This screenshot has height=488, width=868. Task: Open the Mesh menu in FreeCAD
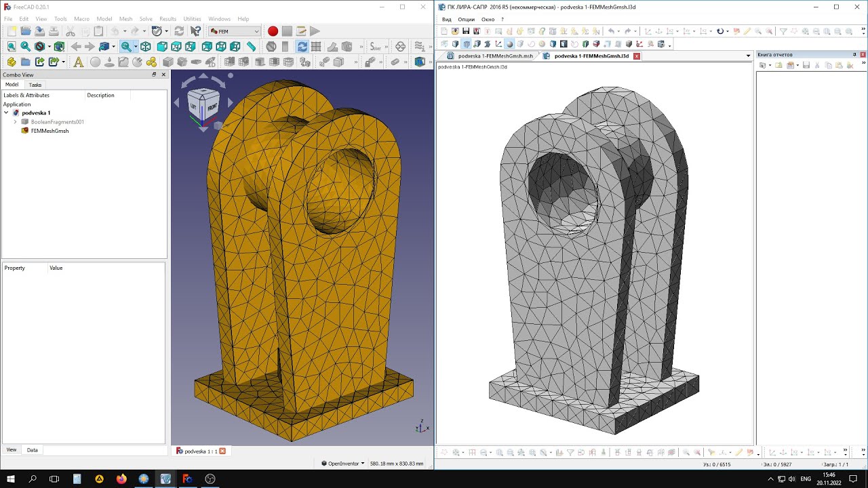(x=126, y=19)
